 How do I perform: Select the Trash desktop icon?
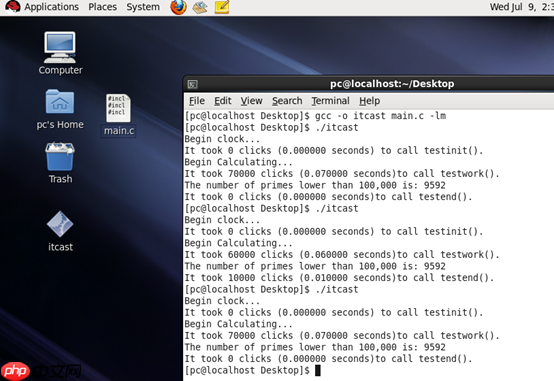tap(60, 163)
